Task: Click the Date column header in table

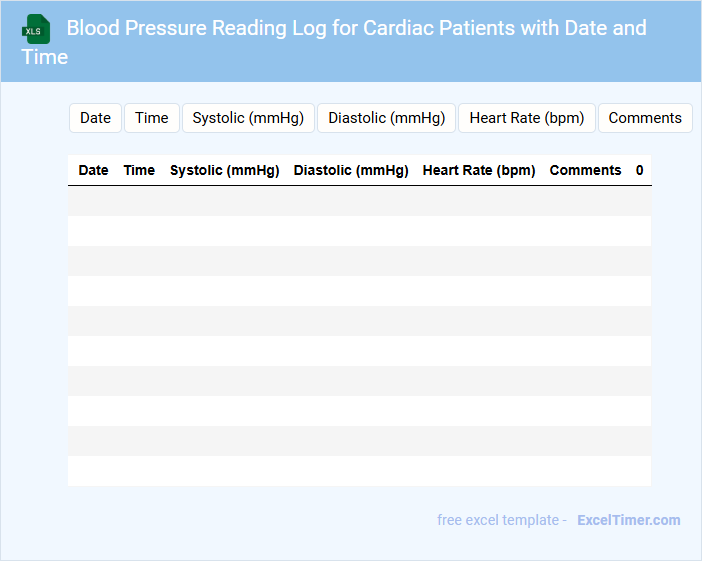Action: pyautogui.click(x=93, y=170)
